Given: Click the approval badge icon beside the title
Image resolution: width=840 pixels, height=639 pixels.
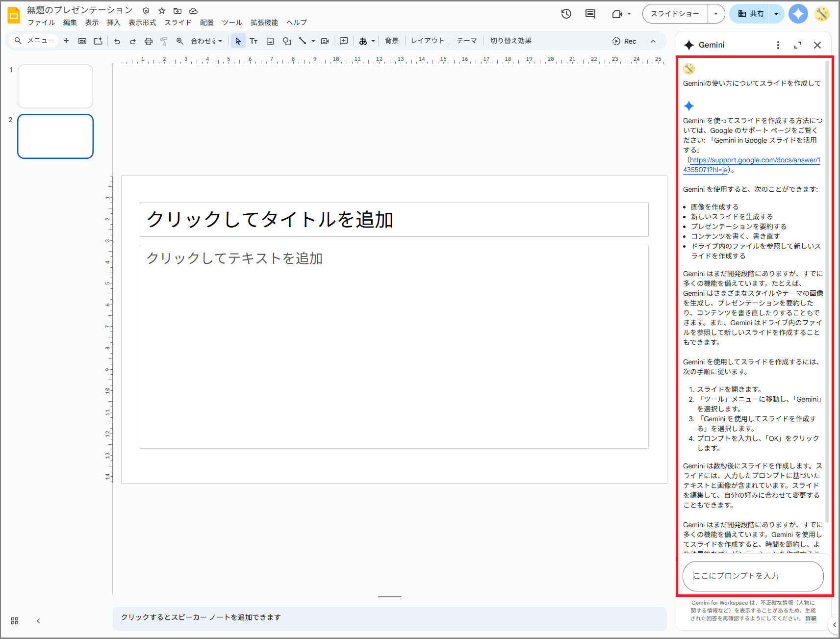Looking at the screenshot, I should [x=146, y=11].
